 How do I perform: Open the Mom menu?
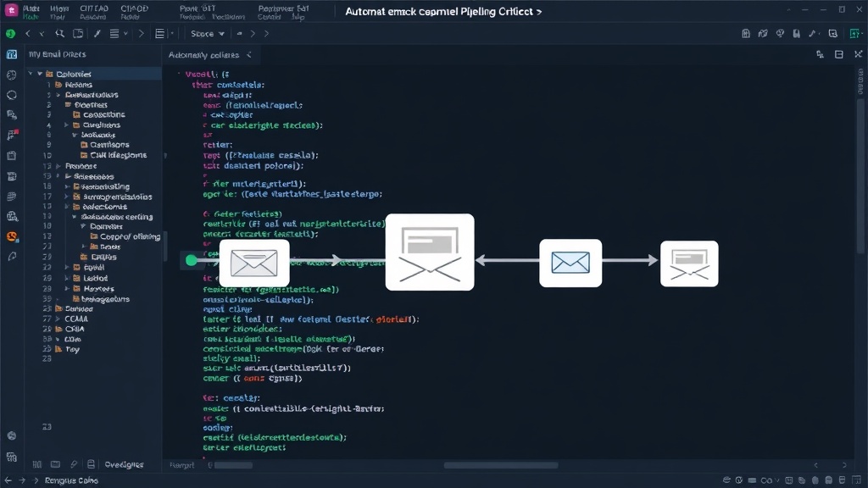click(x=59, y=8)
